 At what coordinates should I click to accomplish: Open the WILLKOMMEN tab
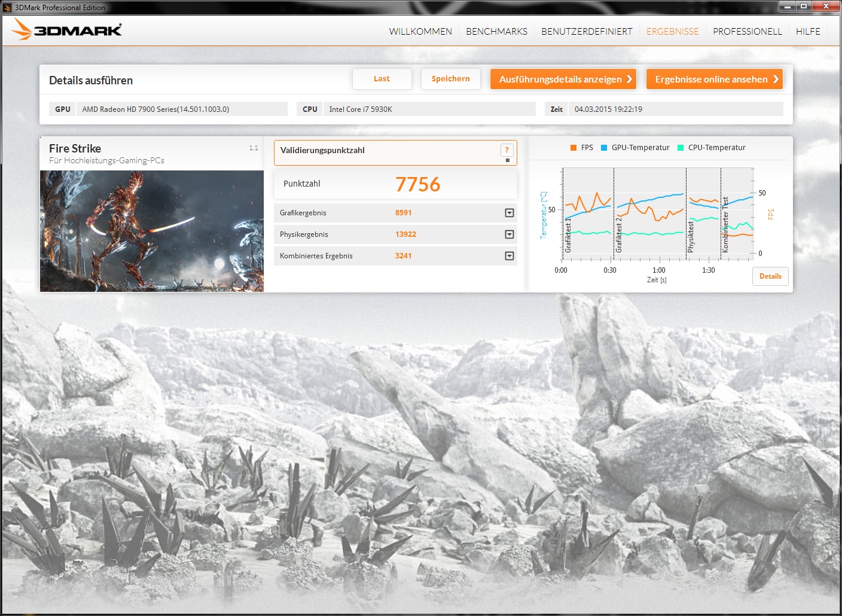420,32
